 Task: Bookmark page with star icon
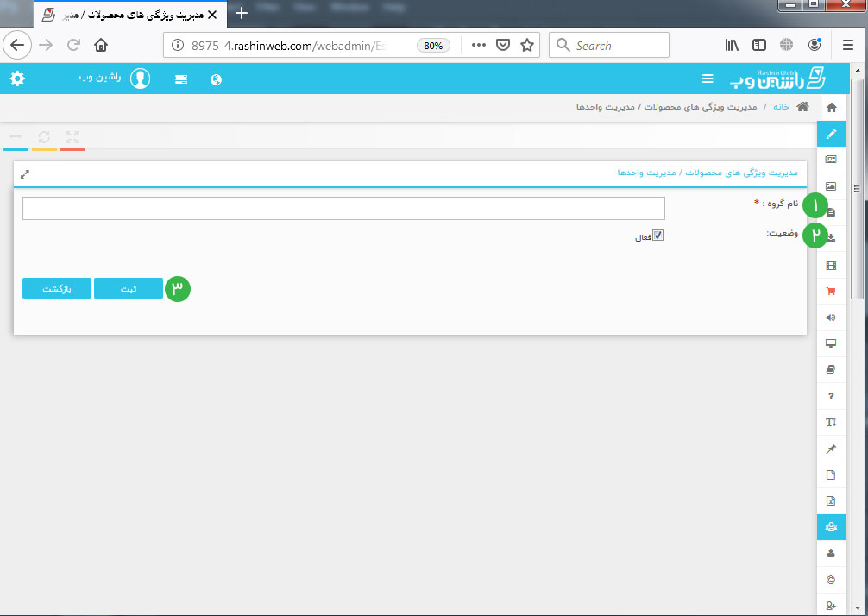coord(527,46)
